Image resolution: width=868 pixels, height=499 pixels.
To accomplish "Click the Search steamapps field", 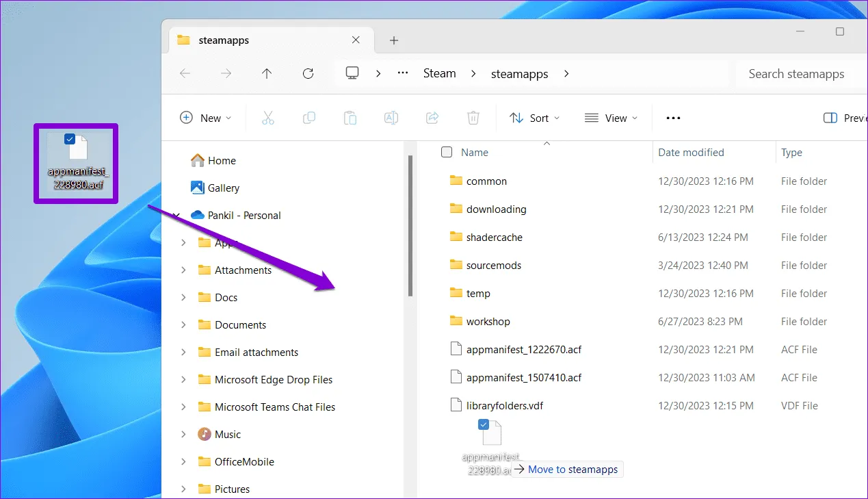I will [796, 74].
